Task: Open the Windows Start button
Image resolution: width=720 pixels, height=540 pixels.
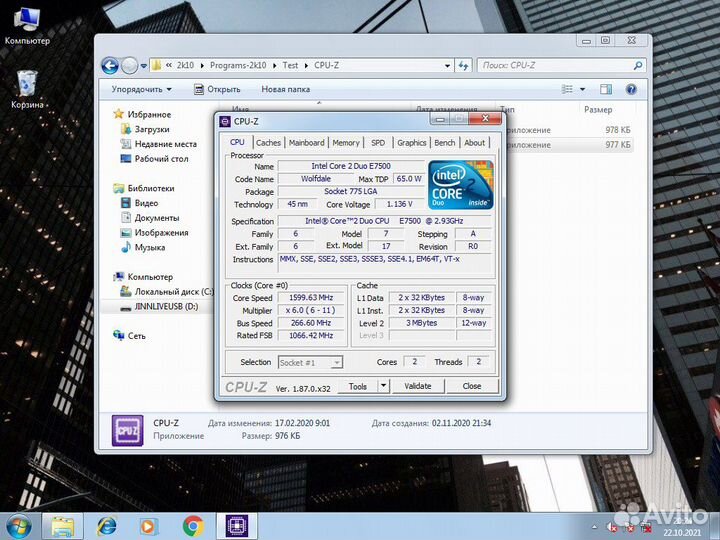Action: tap(18, 526)
